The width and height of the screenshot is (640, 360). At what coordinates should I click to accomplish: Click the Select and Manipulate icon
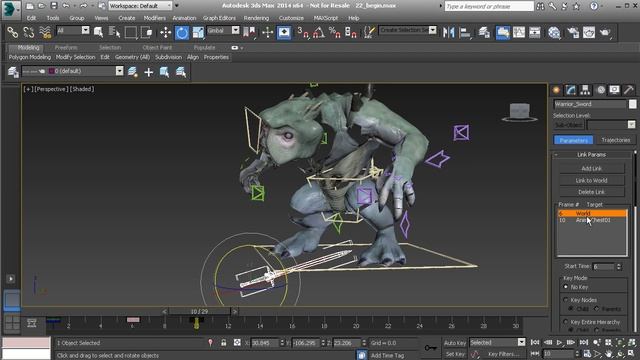267,32
